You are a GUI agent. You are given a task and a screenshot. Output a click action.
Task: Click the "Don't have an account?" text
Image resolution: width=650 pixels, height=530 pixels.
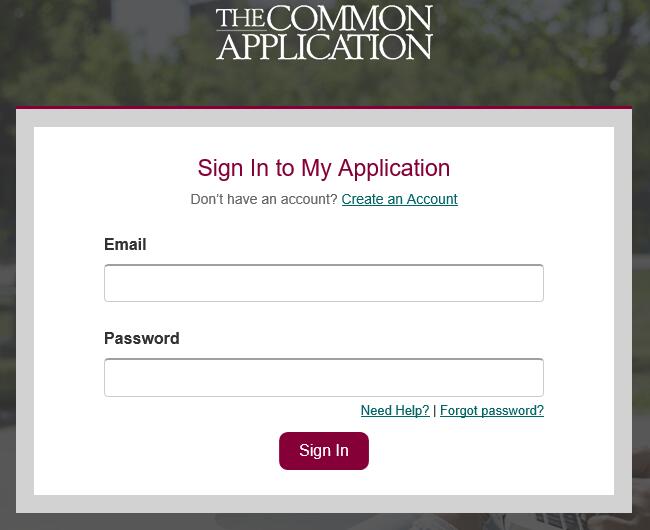click(264, 199)
